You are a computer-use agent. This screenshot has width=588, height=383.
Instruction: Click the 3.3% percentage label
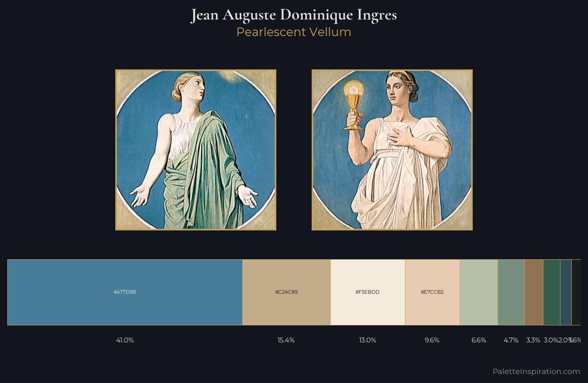(x=533, y=340)
